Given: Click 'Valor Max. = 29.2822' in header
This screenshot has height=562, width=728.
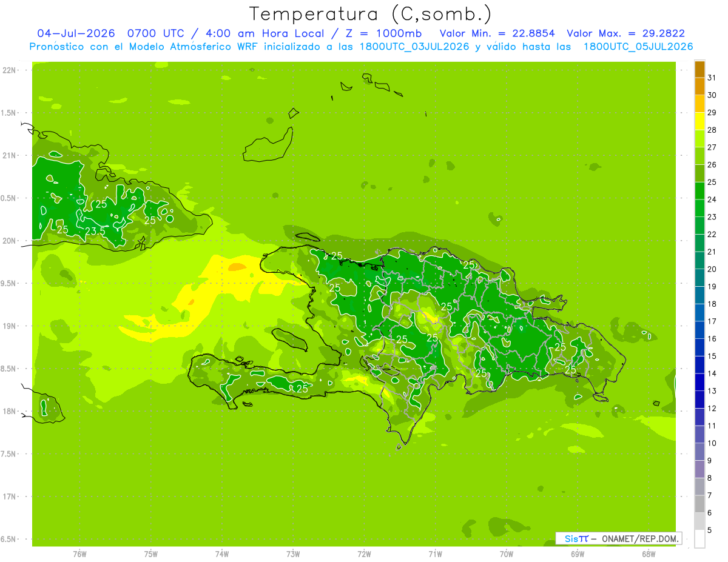Looking at the screenshot, I should pos(626,33).
